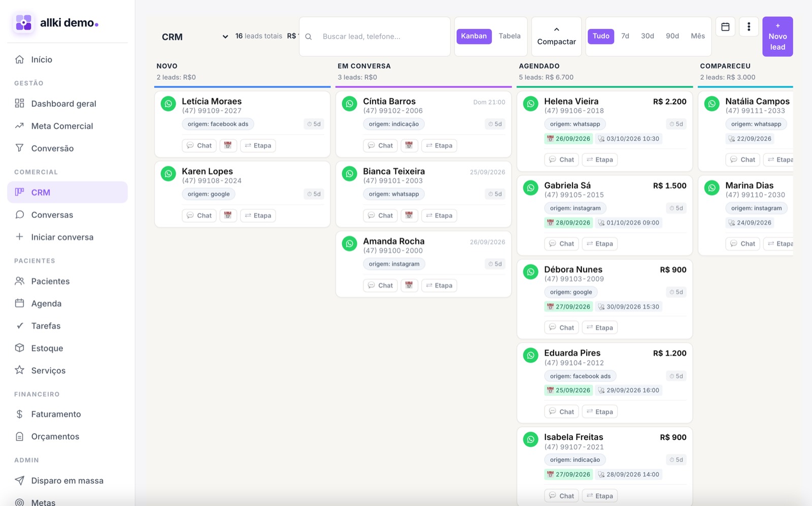Screen dimensions: 812x506
Task: Open Chat for Bianca Teixeira
Action: tap(381, 216)
